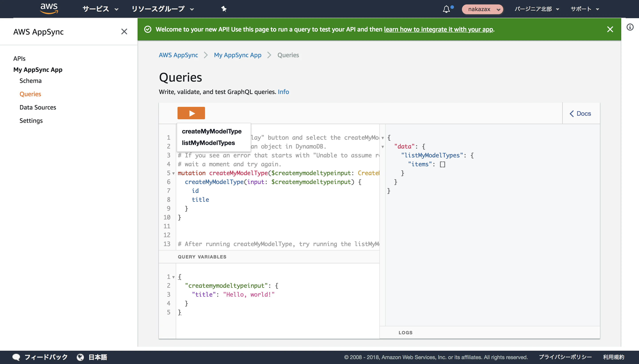The image size is (639, 364).
Task: Open the learn how to integrate link
Action: point(439,29)
